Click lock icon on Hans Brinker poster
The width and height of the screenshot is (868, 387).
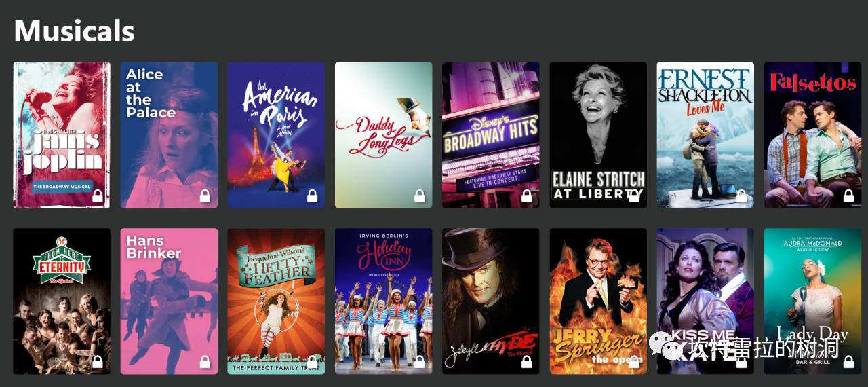coord(205,363)
